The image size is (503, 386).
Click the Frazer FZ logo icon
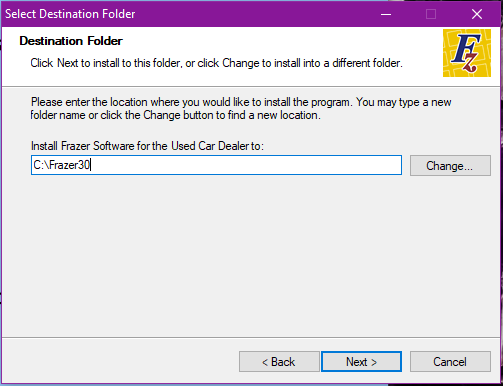[x=467, y=53]
